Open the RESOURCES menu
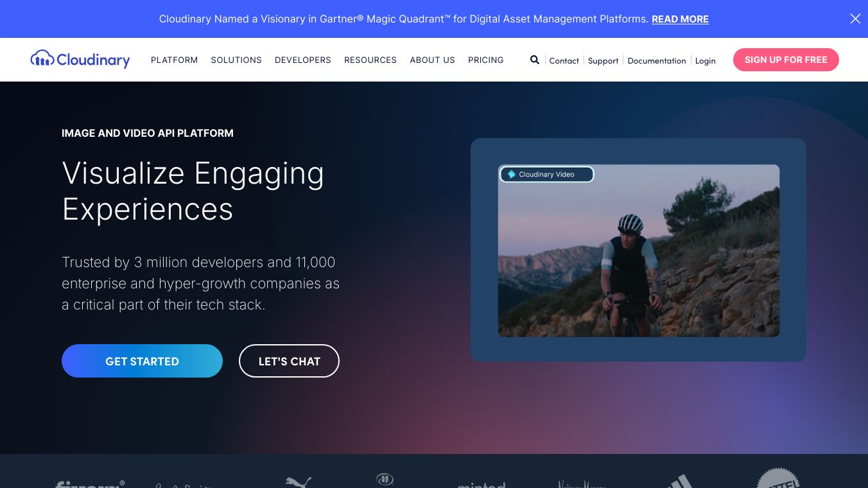This screenshot has height=488, width=868. (370, 60)
